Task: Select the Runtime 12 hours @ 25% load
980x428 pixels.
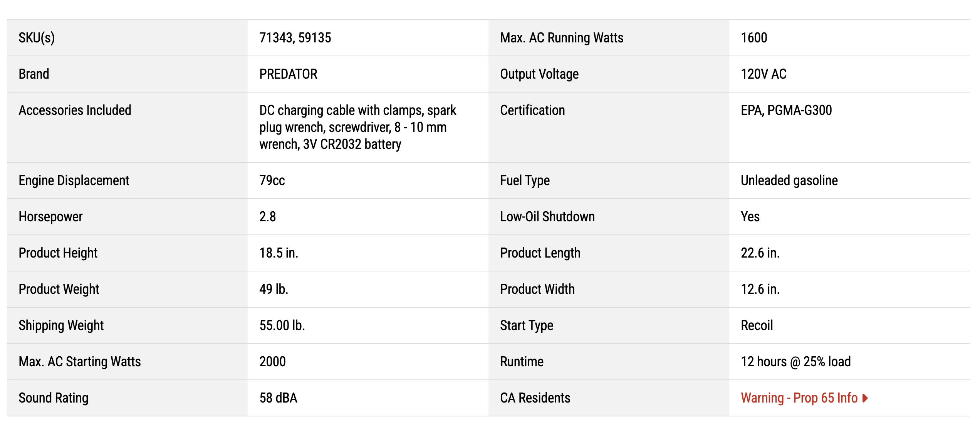Action: pos(795,362)
